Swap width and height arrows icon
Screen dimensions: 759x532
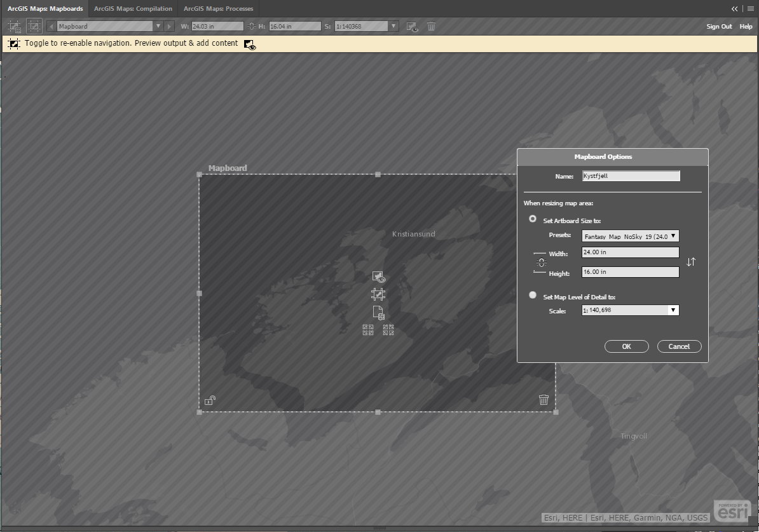click(691, 262)
